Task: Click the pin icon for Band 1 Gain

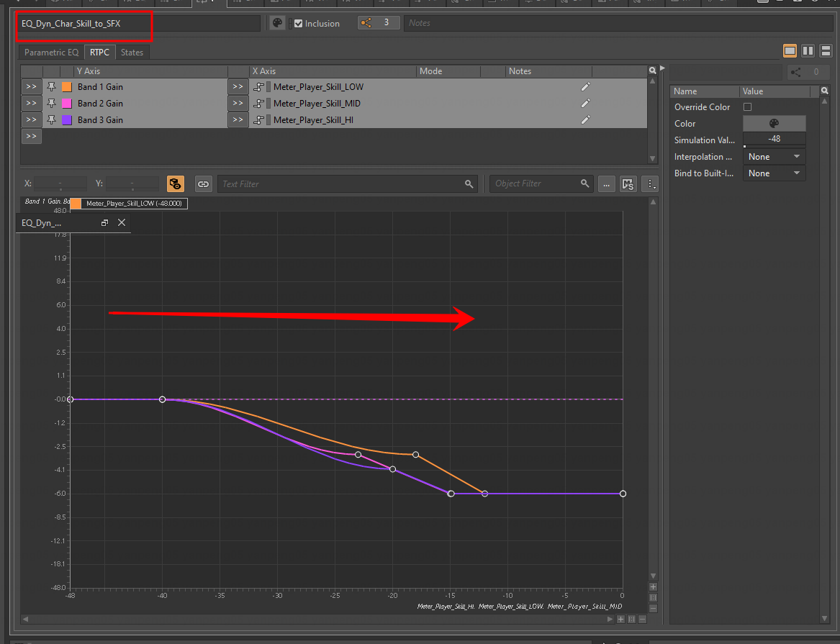Action: pos(51,87)
